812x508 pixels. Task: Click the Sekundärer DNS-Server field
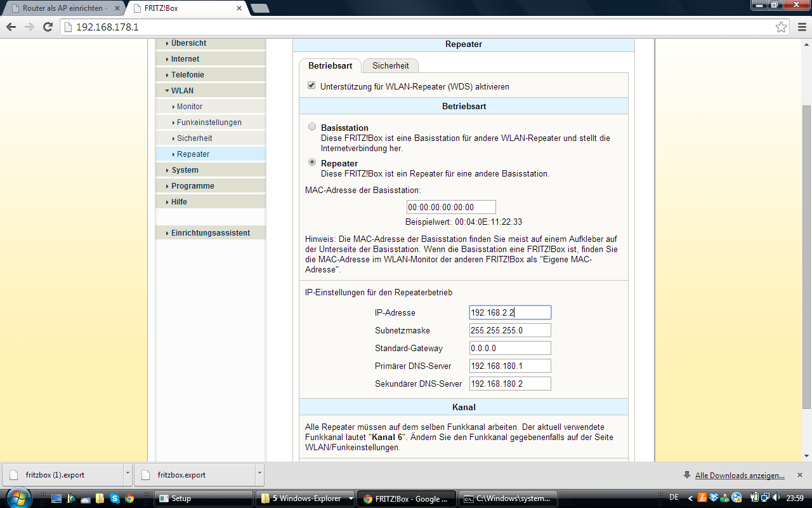[x=510, y=384]
